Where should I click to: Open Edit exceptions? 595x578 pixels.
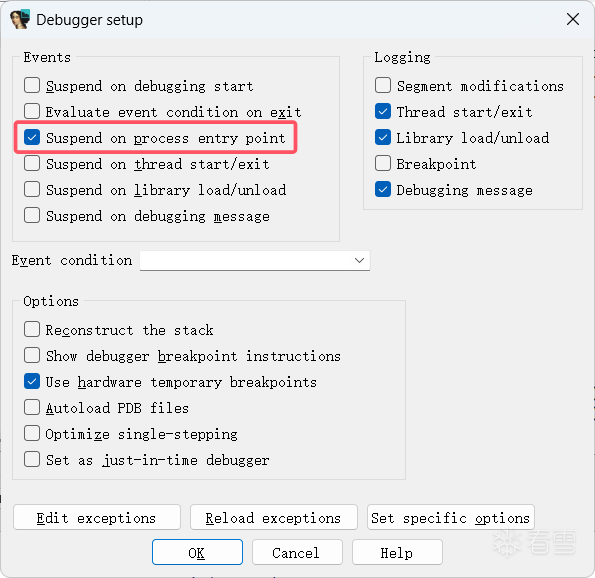coord(97,517)
